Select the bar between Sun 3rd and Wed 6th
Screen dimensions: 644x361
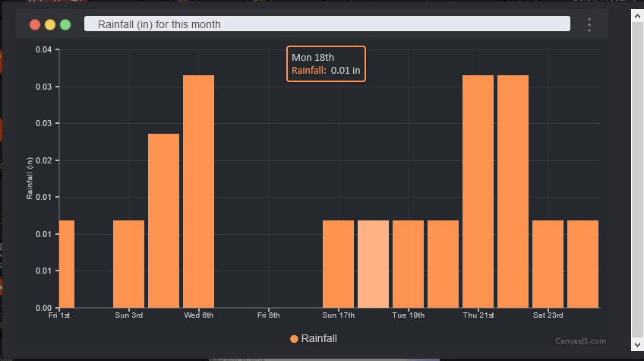click(163, 220)
